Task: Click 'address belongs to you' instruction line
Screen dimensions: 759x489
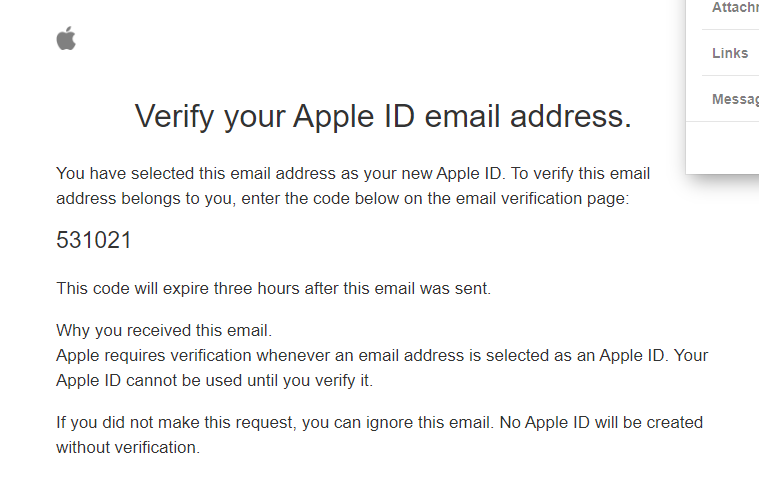Action: [343, 199]
